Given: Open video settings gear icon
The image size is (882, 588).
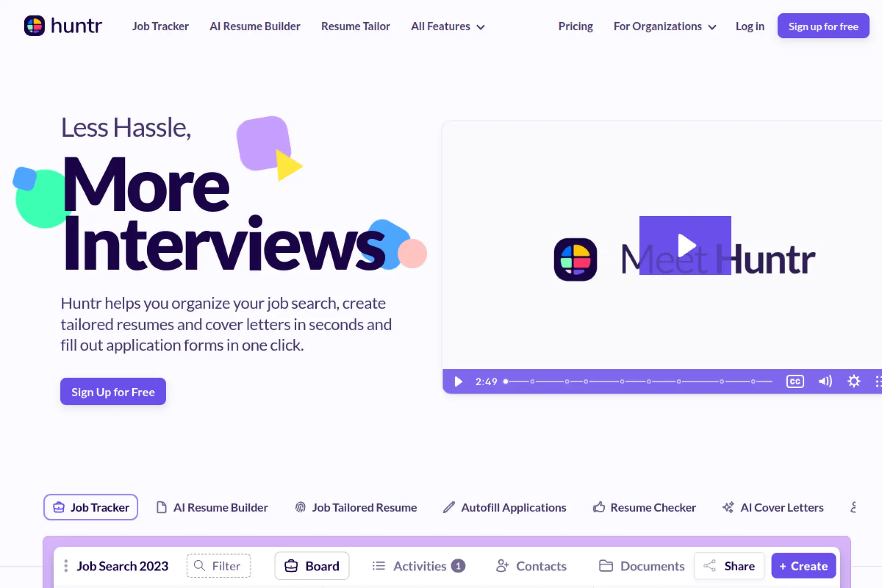Looking at the screenshot, I should [x=854, y=382].
